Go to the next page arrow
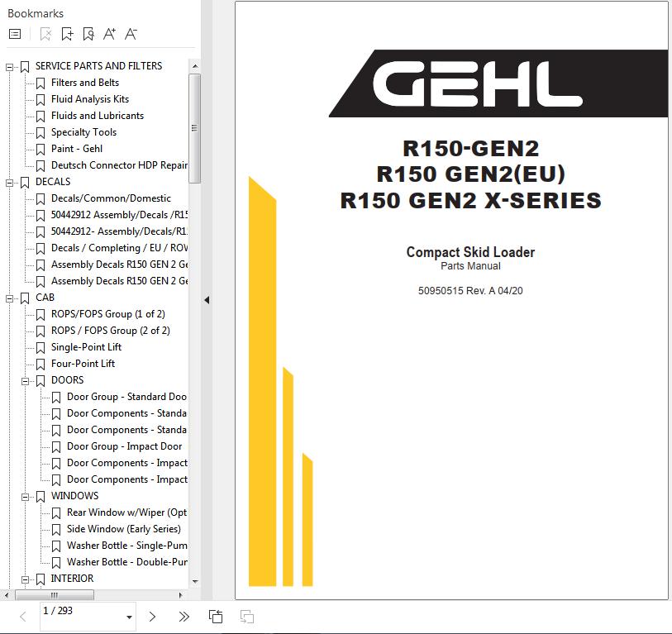 pos(152,617)
